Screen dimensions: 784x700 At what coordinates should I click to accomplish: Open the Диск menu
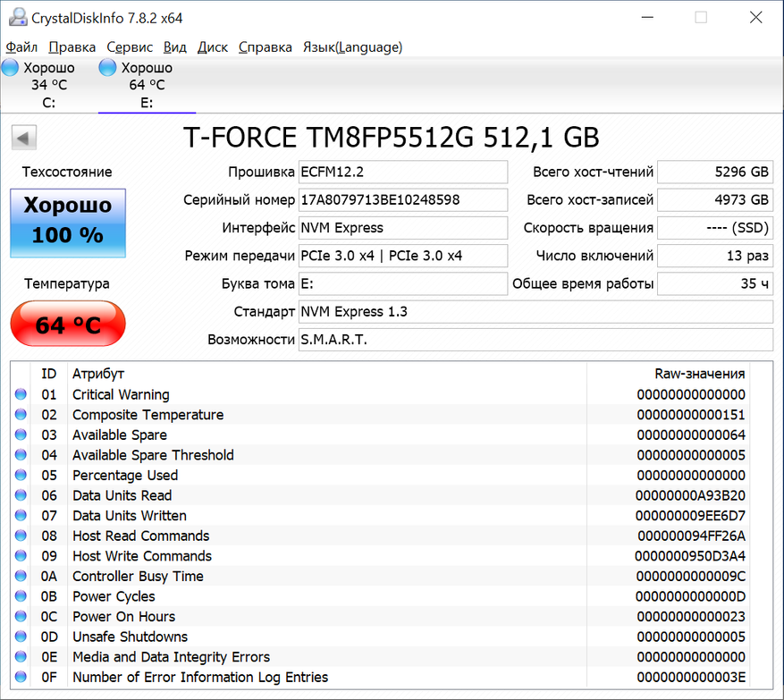(x=213, y=47)
